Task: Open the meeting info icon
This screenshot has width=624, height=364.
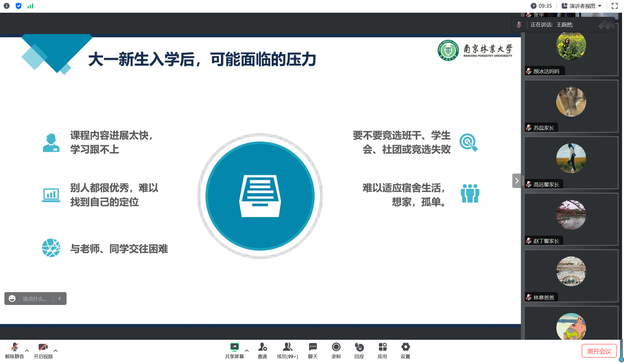Action: click(x=7, y=6)
